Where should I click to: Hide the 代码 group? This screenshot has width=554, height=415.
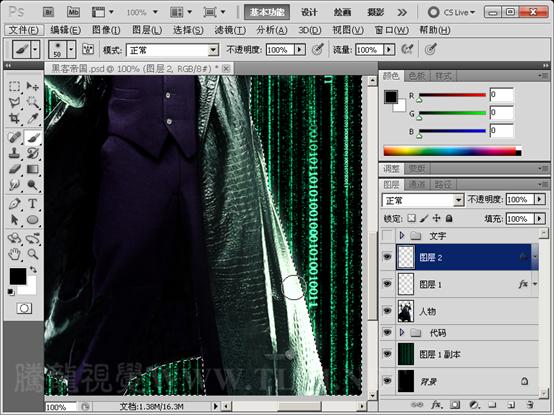[x=388, y=332]
